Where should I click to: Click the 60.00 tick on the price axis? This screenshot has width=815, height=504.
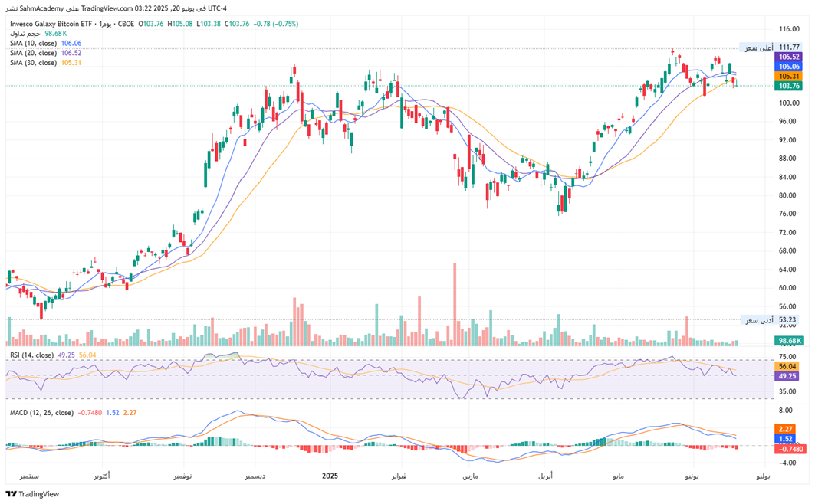tap(787, 288)
